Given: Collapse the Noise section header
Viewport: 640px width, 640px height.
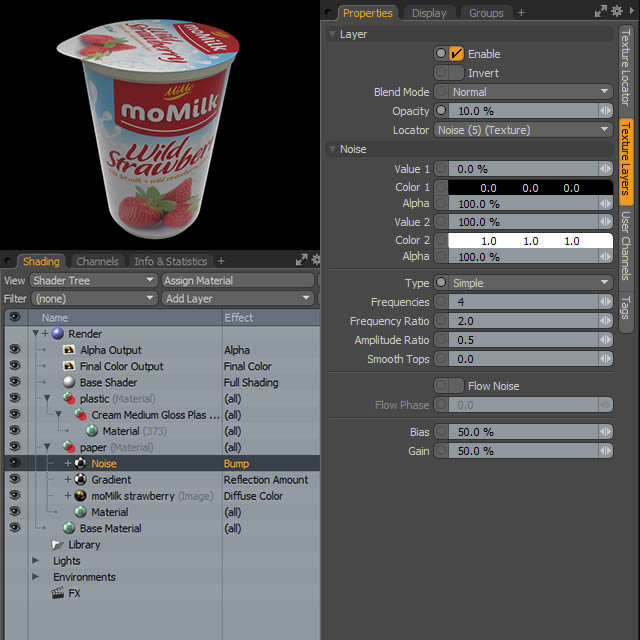Looking at the screenshot, I should (332, 149).
